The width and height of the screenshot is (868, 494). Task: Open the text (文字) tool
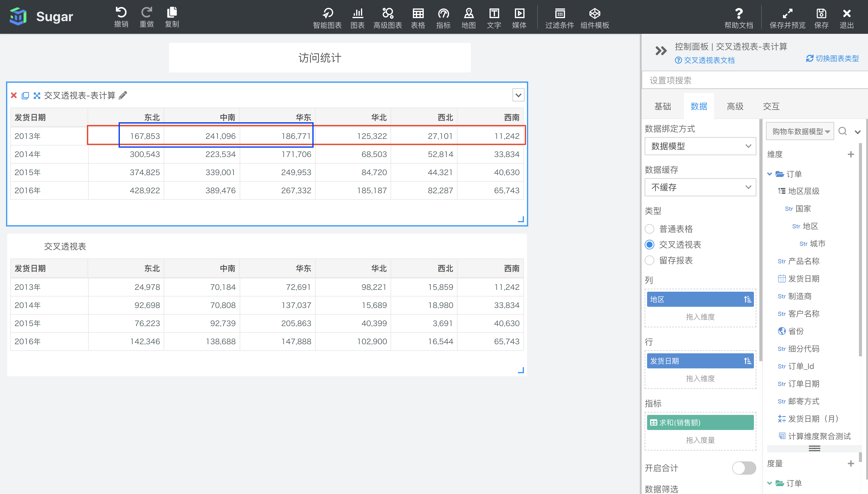point(494,18)
